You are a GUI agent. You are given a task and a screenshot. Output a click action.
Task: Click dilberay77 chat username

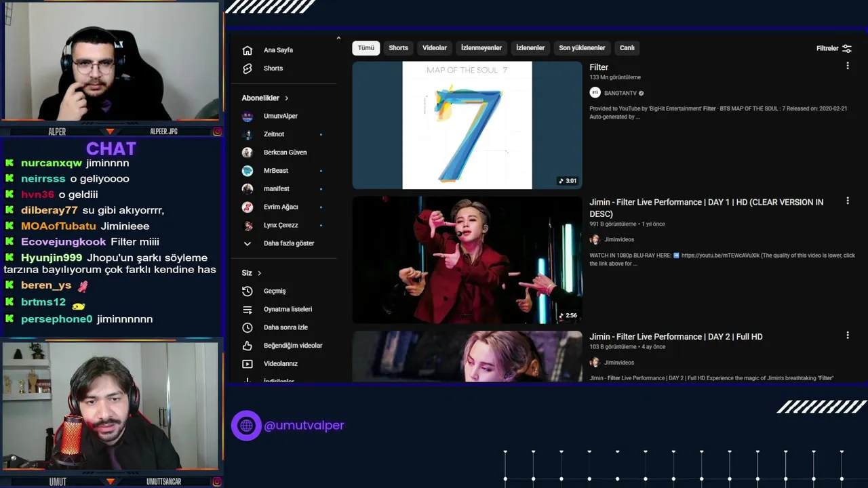pyautogui.click(x=50, y=211)
